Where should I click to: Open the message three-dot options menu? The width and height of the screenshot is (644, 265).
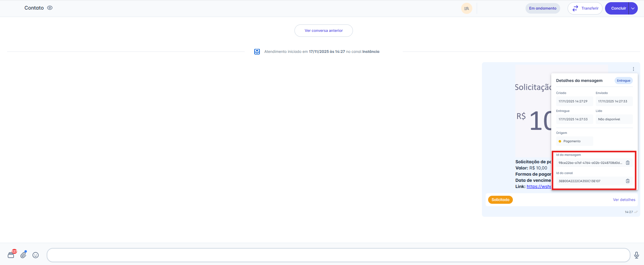(633, 69)
